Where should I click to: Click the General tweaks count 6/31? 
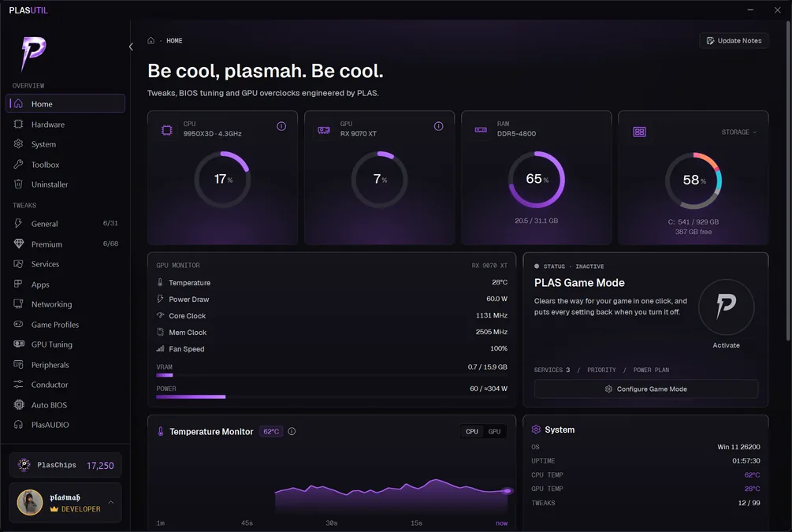point(110,223)
